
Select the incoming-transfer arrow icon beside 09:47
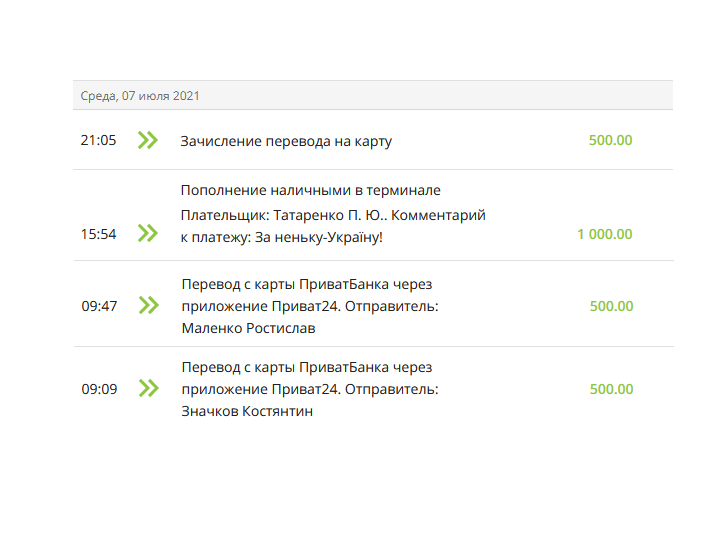click(148, 305)
